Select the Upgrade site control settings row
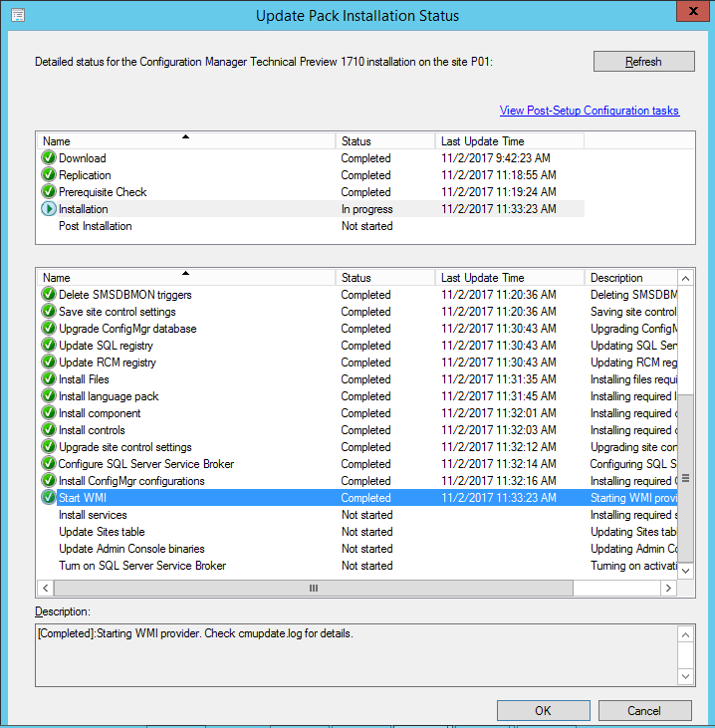 pos(357,447)
